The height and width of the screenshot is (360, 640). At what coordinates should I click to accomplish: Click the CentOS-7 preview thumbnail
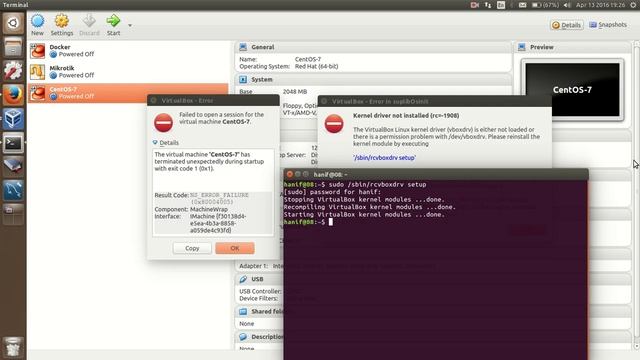(x=572, y=90)
